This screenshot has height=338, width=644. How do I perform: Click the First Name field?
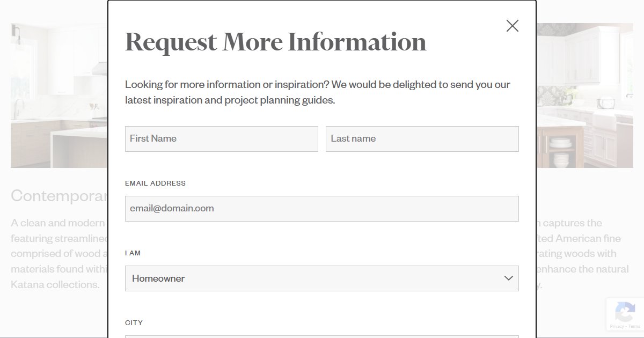point(221,139)
